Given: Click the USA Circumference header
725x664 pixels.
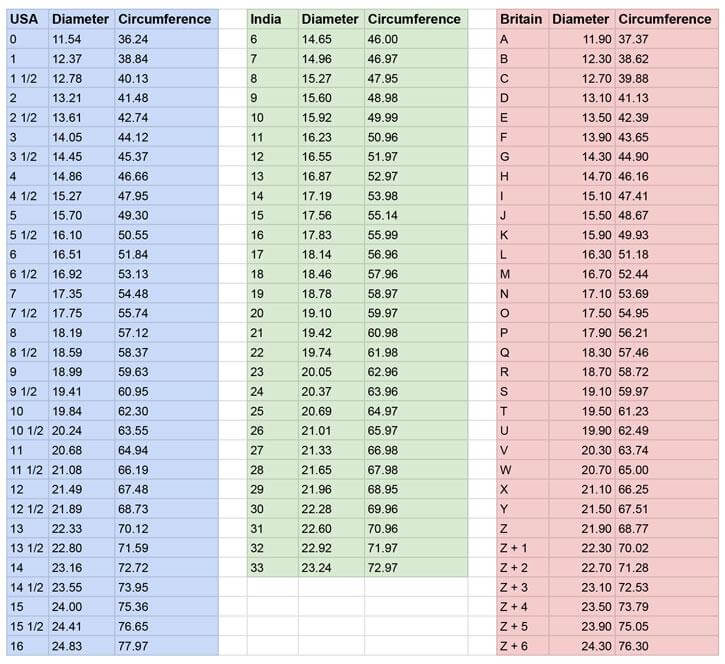Looking at the screenshot, I should click(166, 19).
